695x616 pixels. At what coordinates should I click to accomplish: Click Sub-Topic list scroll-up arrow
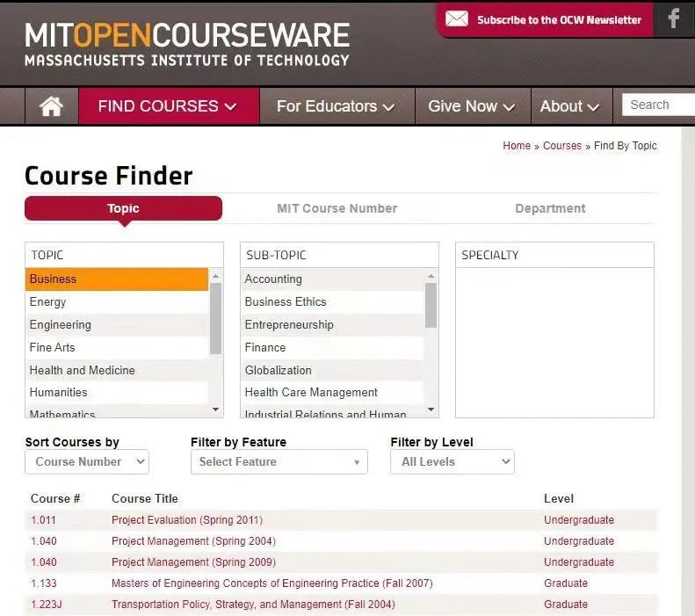click(x=431, y=276)
